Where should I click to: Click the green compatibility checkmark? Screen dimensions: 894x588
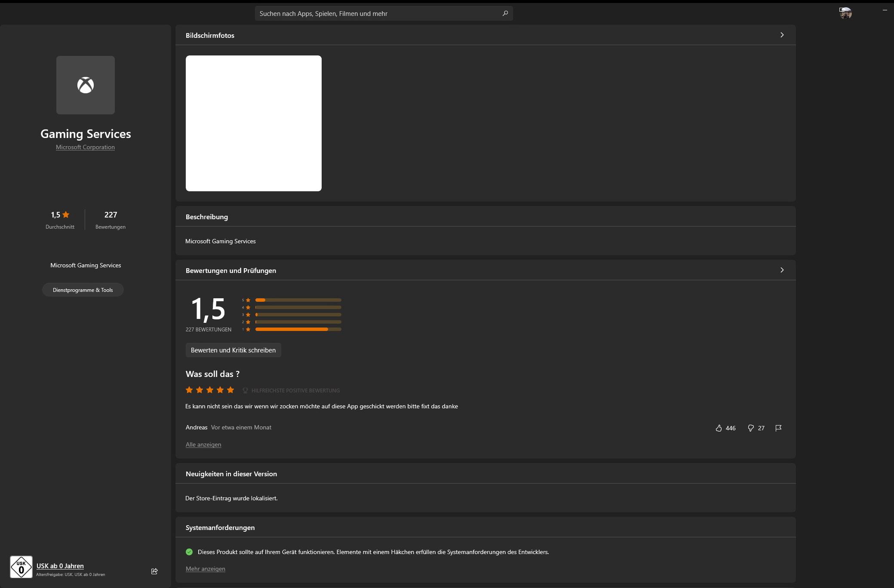189,552
